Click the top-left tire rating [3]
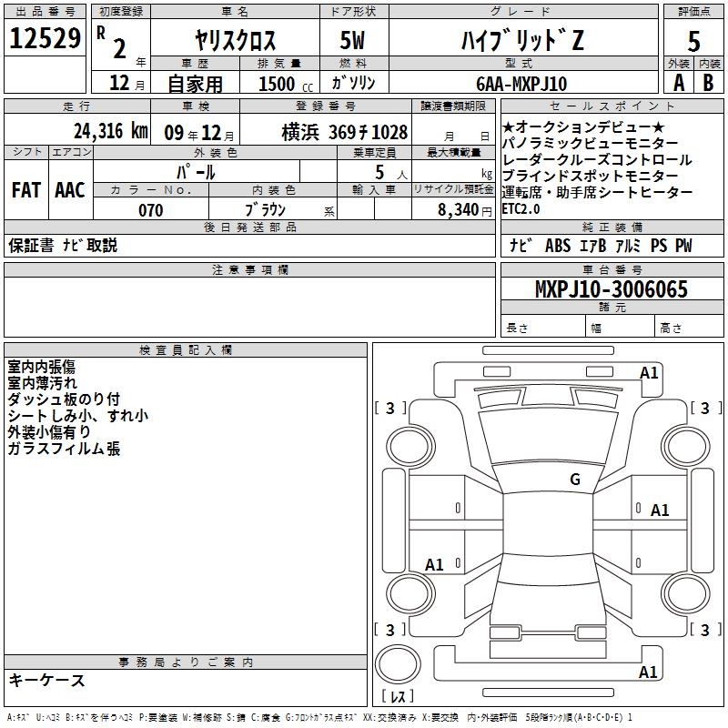The width and height of the screenshot is (728, 728). coord(389,409)
